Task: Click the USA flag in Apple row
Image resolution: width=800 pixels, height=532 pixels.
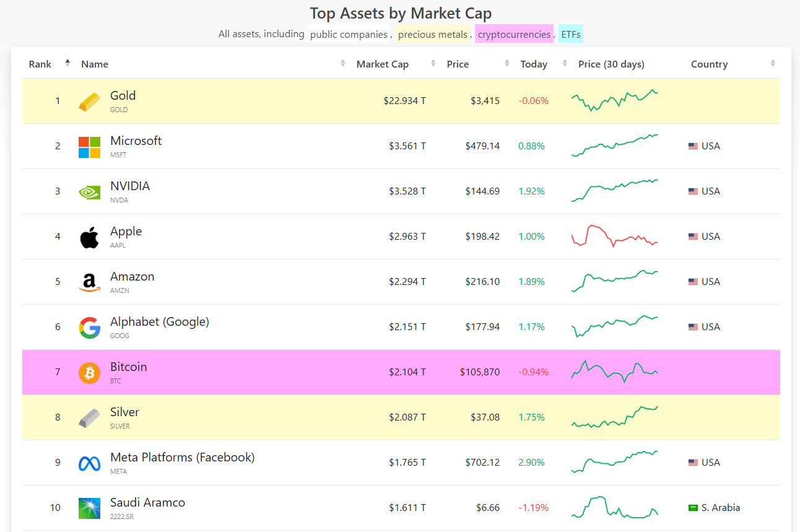Action: (x=693, y=237)
